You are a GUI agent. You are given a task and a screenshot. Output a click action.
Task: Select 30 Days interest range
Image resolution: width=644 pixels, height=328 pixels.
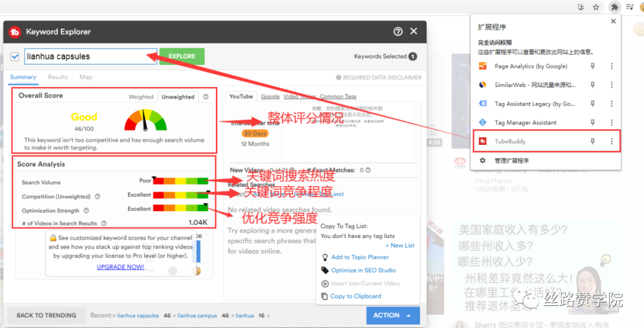tap(255, 134)
